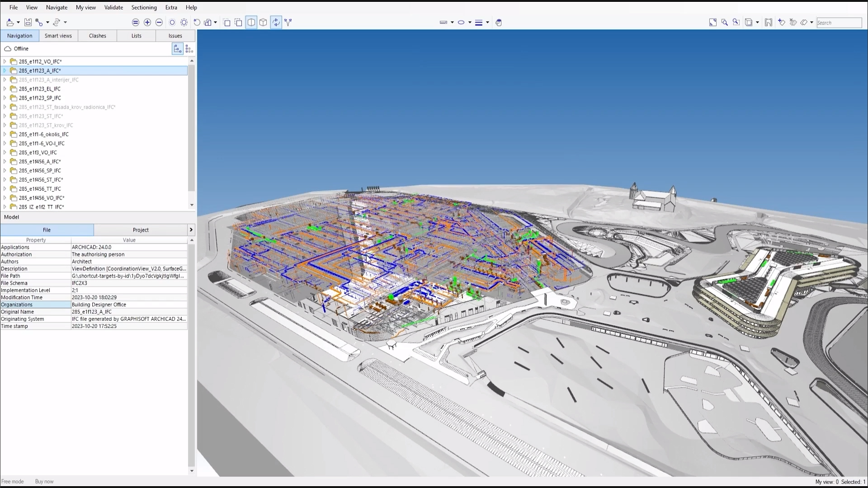The image size is (868, 488).
Task: Click the section planes layers icon
Action: 804,23
